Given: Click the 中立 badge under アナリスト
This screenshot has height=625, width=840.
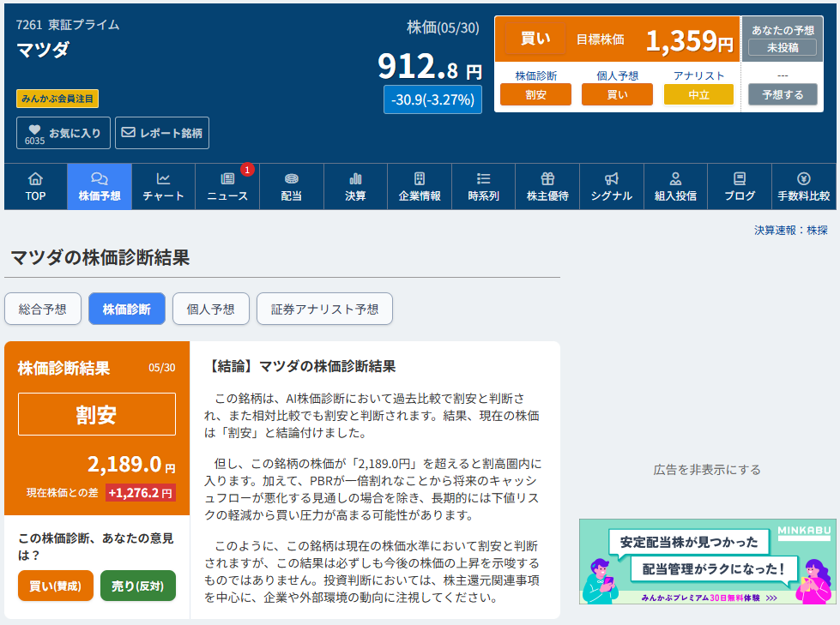Looking at the screenshot, I should 698,94.
